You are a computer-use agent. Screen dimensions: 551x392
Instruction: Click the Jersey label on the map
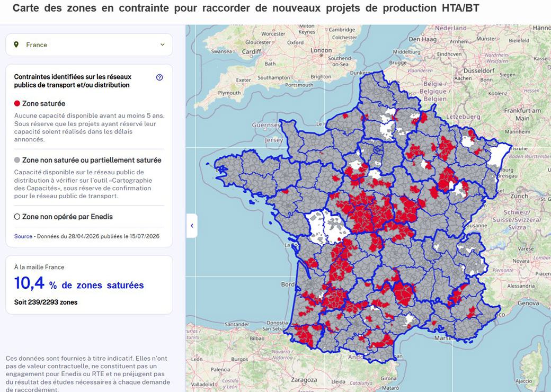pos(274,140)
